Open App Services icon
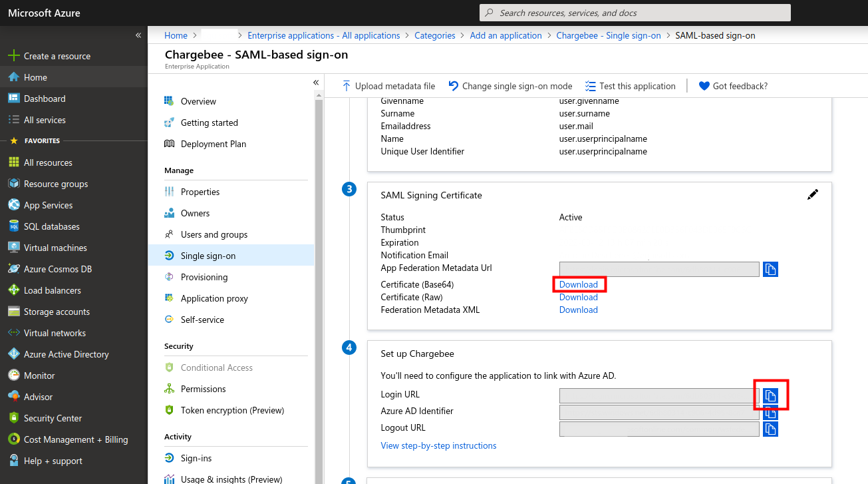868x484 pixels. (13, 205)
